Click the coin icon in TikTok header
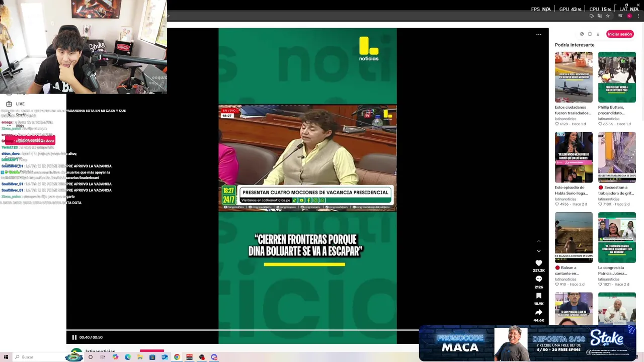644x362 pixels. coord(582,34)
